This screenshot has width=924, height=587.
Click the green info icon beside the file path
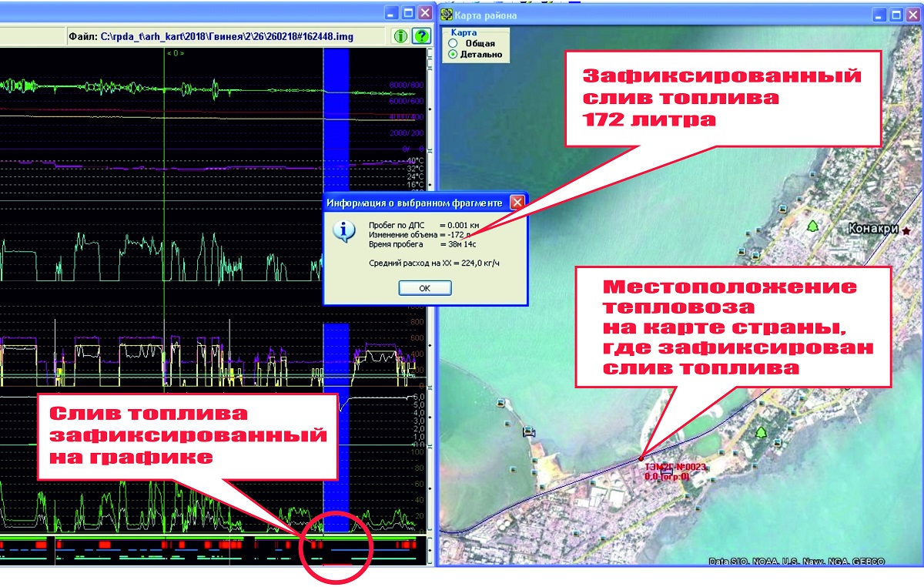click(x=400, y=35)
